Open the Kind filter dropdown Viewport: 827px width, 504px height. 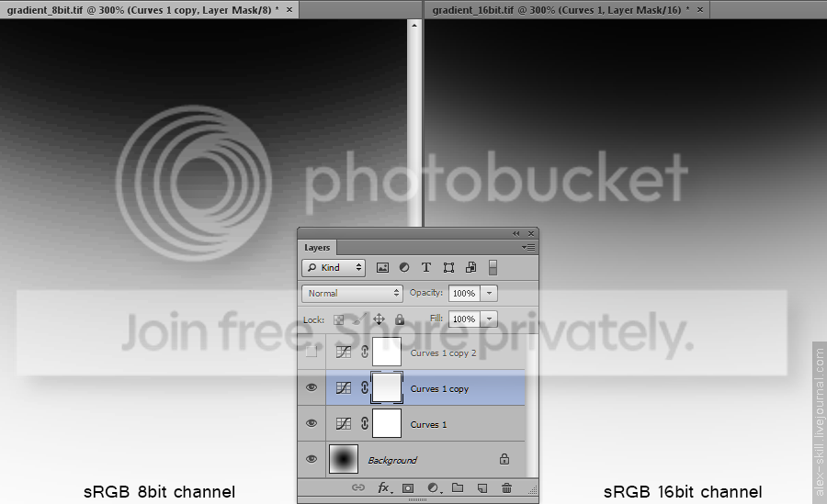coord(334,268)
